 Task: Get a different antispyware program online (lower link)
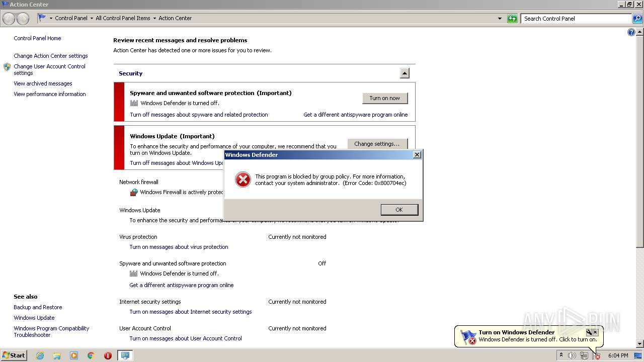[181, 285]
